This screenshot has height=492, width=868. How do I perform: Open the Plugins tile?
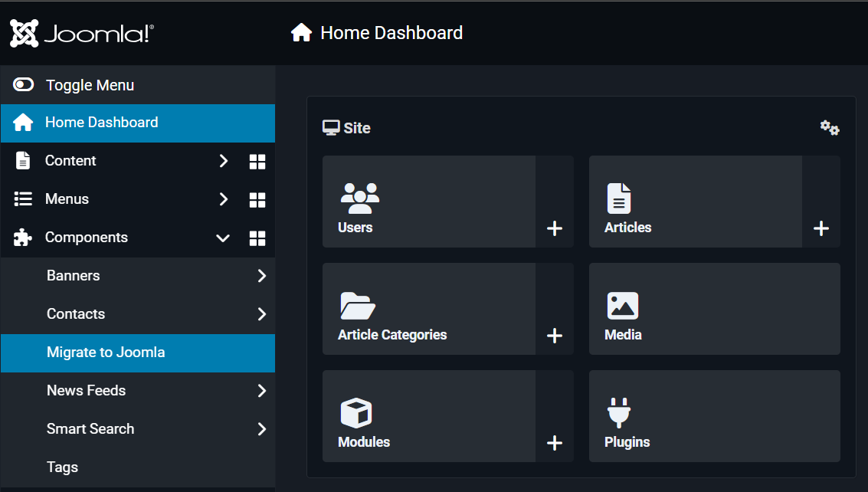714,416
